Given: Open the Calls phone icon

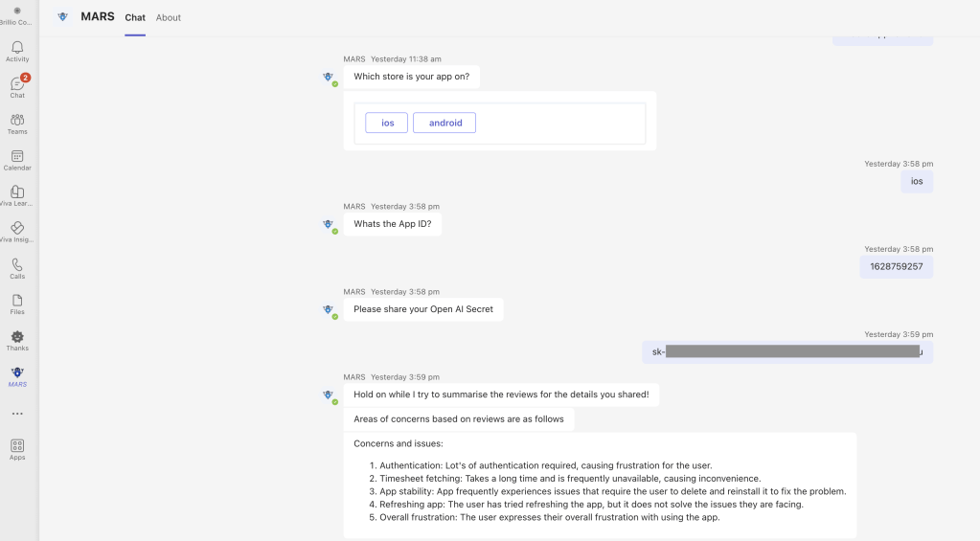Looking at the screenshot, I should click(17, 267).
